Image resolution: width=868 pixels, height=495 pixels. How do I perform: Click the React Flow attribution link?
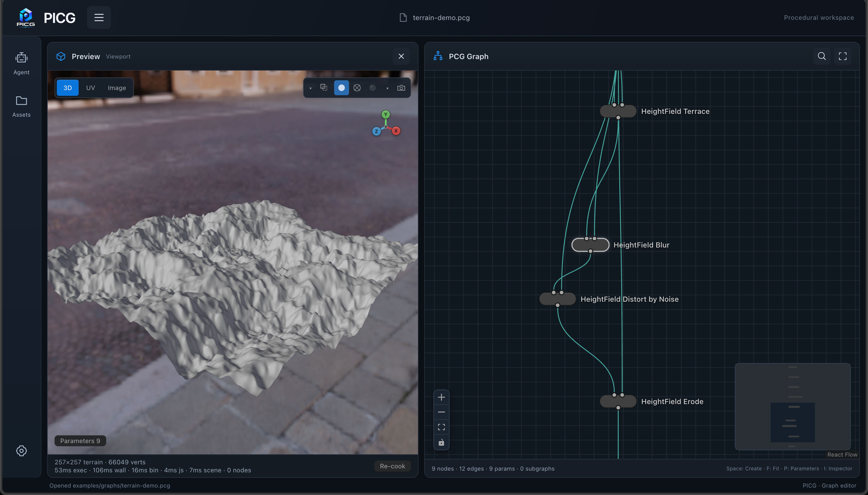(842, 455)
